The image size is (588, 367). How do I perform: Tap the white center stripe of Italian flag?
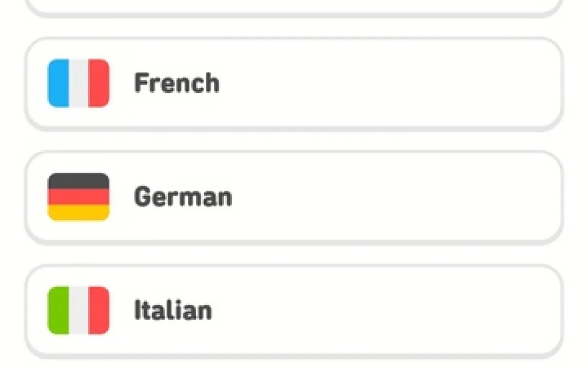(x=79, y=310)
